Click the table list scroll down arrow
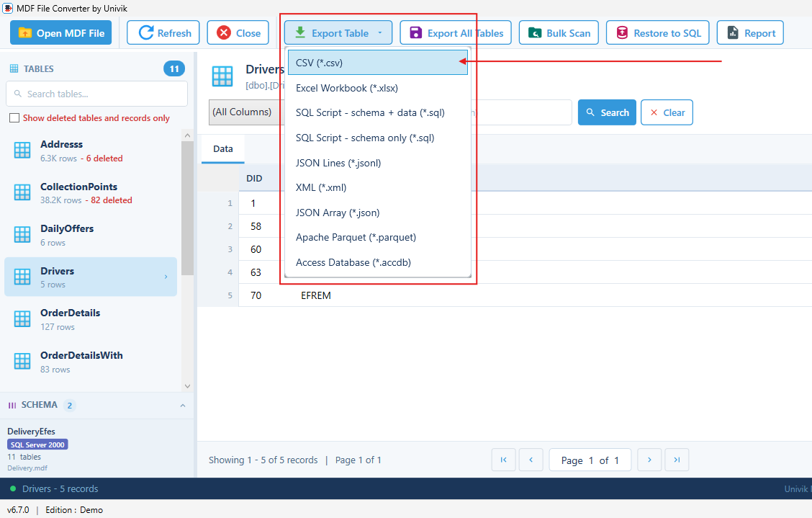This screenshot has height=518, width=812. (187, 385)
